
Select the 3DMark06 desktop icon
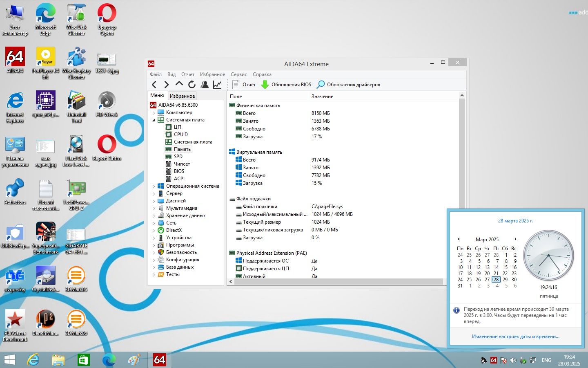coord(76,323)
